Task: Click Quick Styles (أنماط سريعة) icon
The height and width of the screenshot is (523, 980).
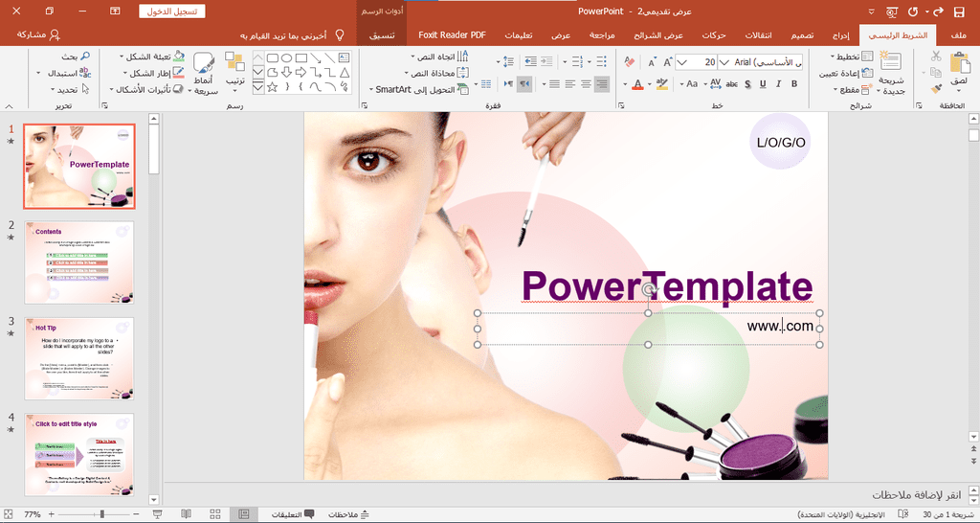Action: [x=204, y=64]
